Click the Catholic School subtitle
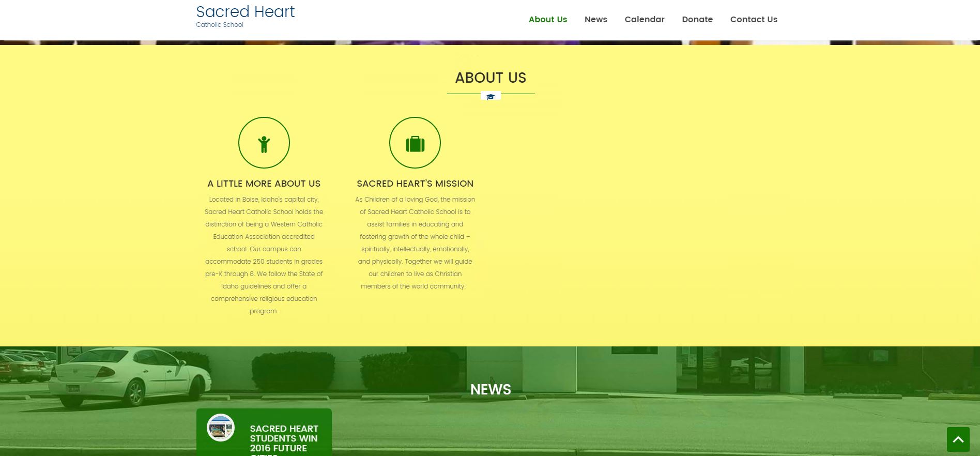The width and height of the screenshot is (980, 456). pyautogui.click(x=220, y=25)
